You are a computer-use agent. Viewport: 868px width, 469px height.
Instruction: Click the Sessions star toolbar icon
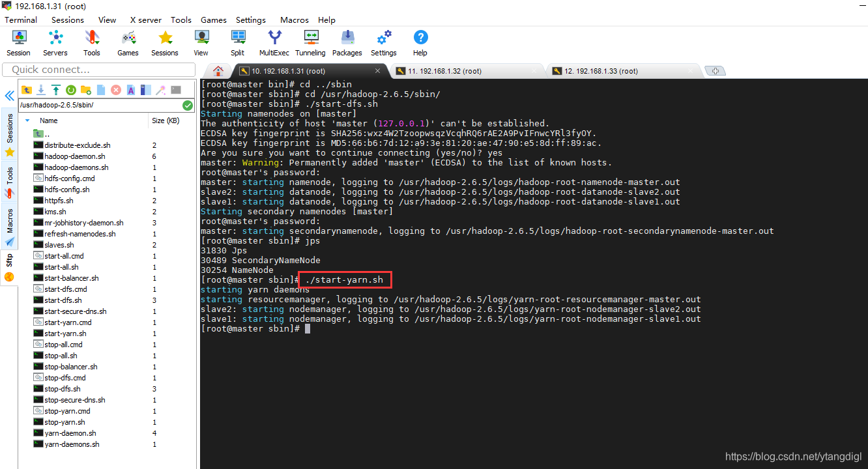(165, 43)
